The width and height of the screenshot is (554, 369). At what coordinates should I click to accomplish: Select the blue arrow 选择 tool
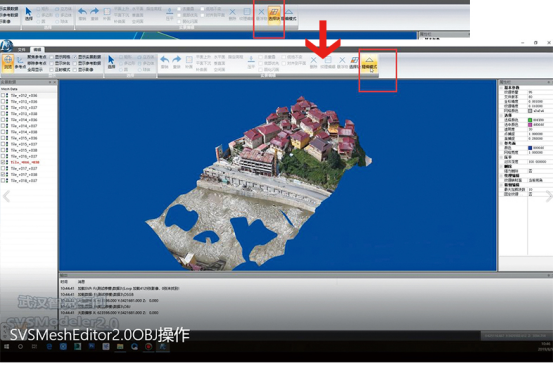point(111,62)
